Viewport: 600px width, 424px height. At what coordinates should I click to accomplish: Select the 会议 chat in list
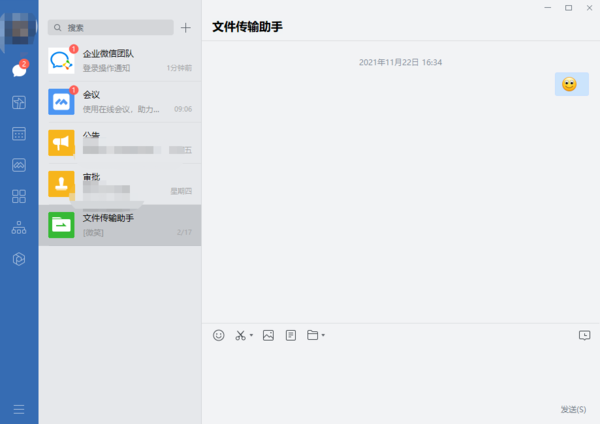click(x=120, y=101)
